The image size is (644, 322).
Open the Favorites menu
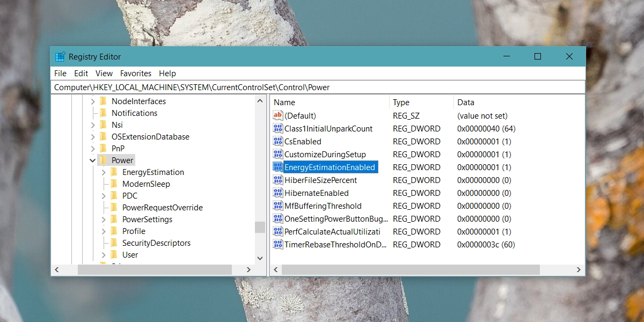[135, 74]
